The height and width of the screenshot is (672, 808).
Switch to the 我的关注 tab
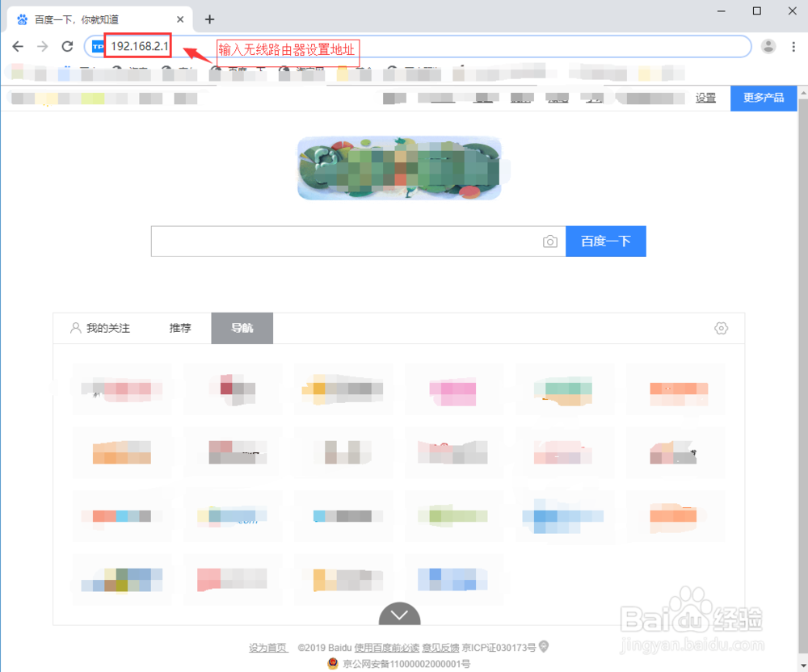point(100,328)
